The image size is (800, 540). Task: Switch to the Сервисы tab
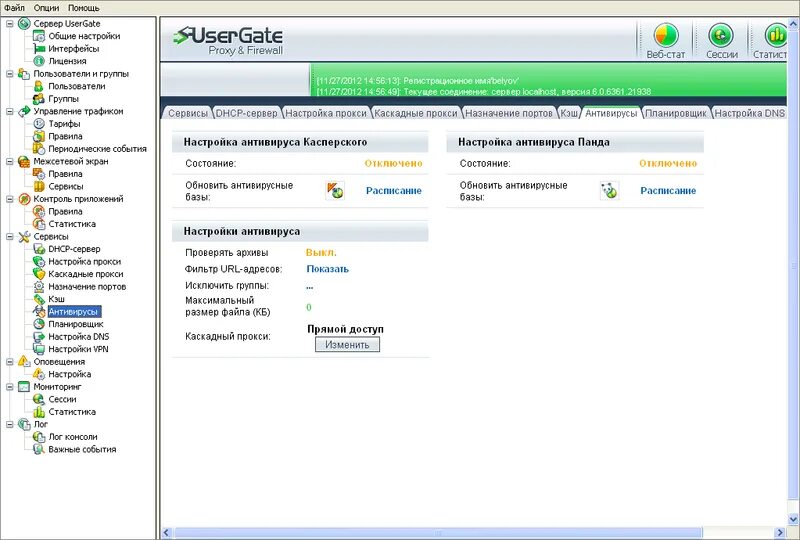click(188, 113)
